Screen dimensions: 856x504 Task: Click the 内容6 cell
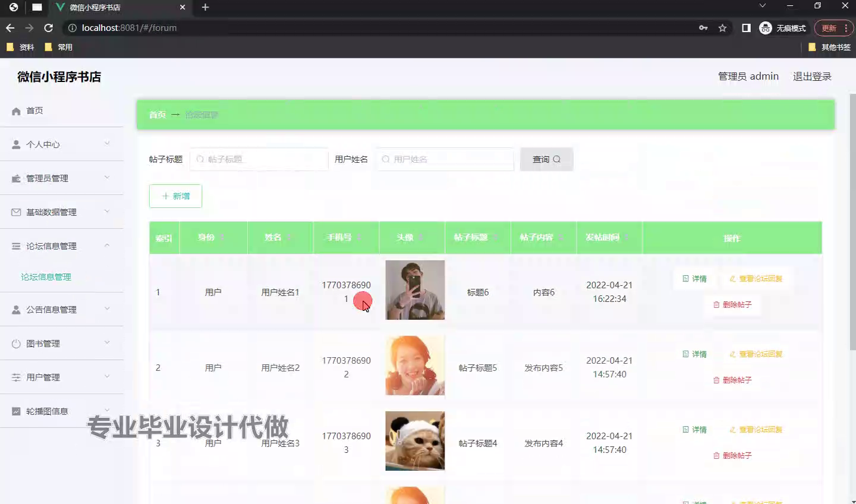tap(544, 292)
